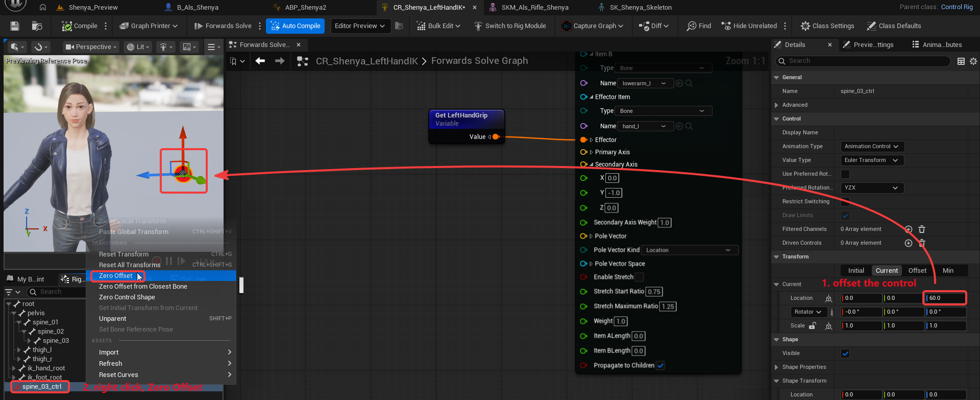Screen dimensions: 980x400
Task: Select spine_03_ctrl in the rig hierarchy
Action: tap(42, 387)
